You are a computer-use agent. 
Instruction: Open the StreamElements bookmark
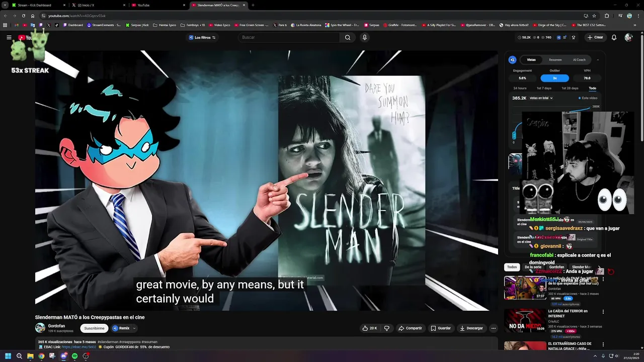click(x=104, y=25)
